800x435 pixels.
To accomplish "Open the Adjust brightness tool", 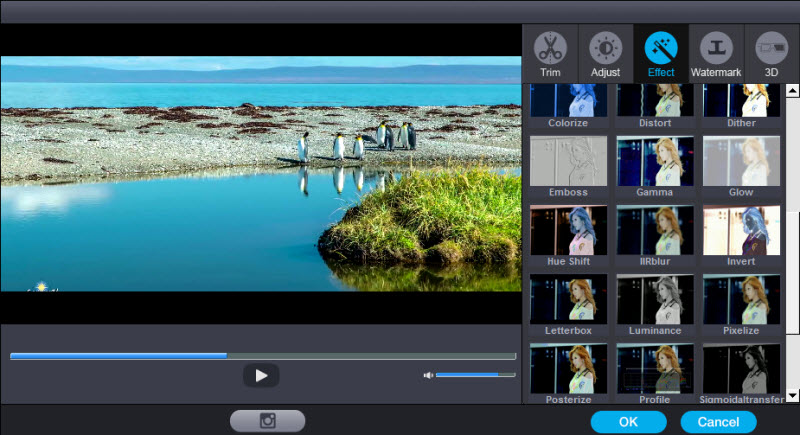I will (x=605, y=53).
